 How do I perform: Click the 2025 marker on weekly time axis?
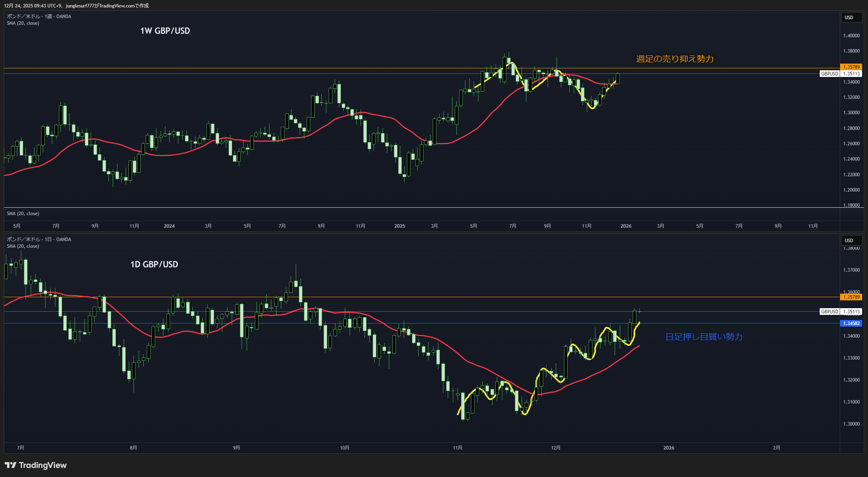tap(399, 226)
